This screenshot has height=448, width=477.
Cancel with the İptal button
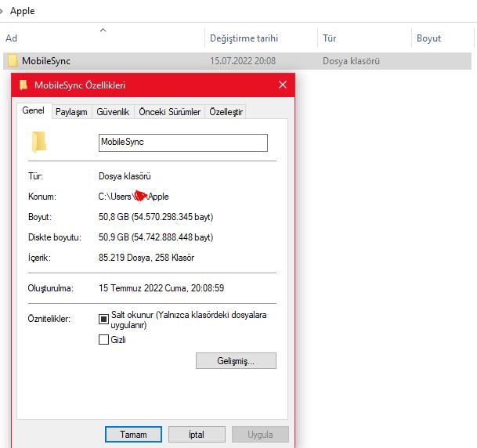pos(197,435)
